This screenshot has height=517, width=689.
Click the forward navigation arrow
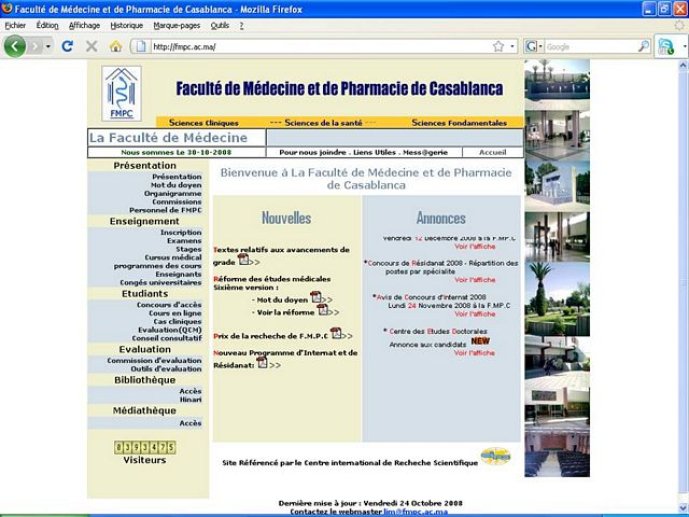click(x=35, y=46)
